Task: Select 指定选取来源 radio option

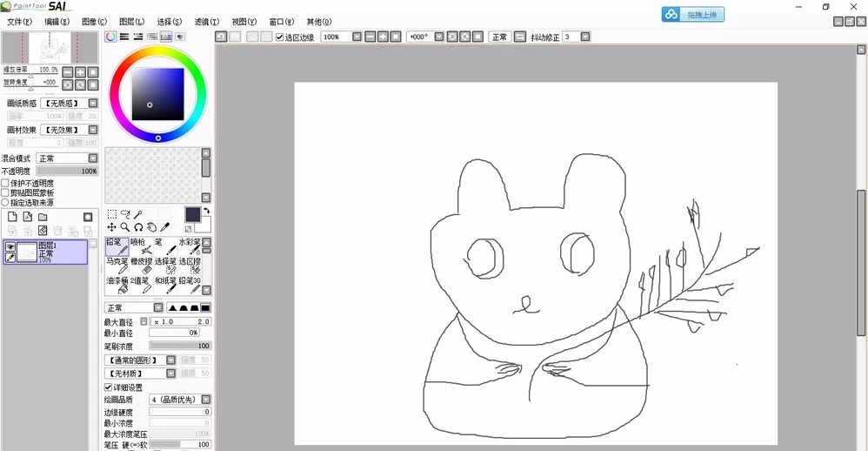Action: pos(5,203)
